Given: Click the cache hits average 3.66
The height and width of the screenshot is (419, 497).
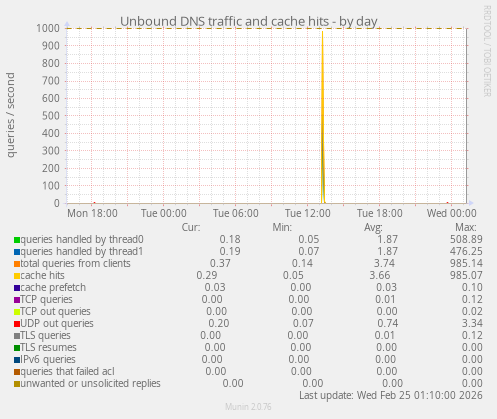Looking at the screenshot, I should (380, 275).
